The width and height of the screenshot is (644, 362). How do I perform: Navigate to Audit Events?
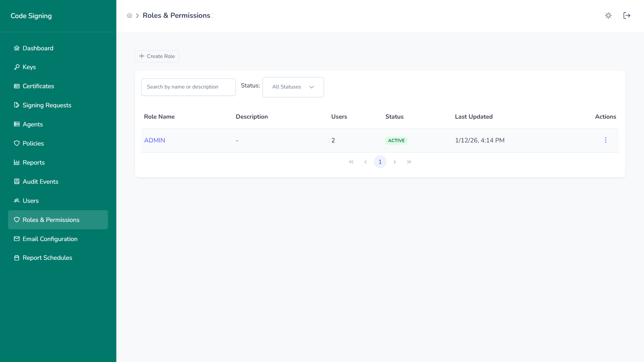40,182
